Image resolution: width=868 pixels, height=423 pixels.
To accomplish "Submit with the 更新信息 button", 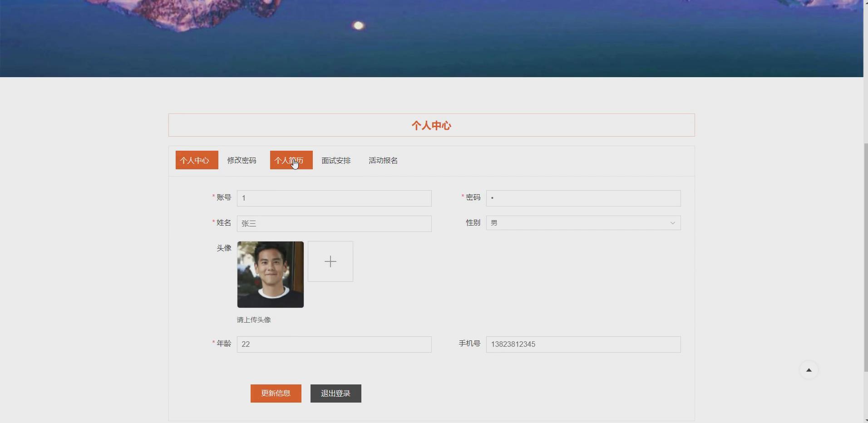I will 276,393.
